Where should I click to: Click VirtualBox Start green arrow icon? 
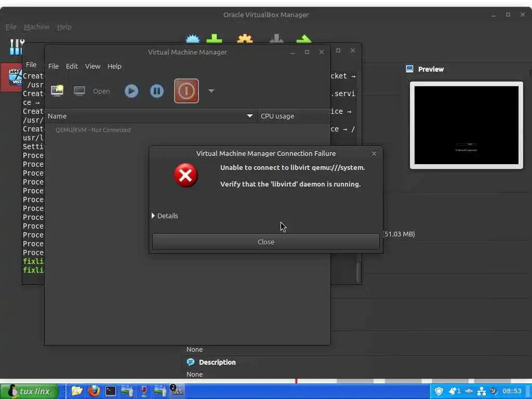tap(303, 38)
